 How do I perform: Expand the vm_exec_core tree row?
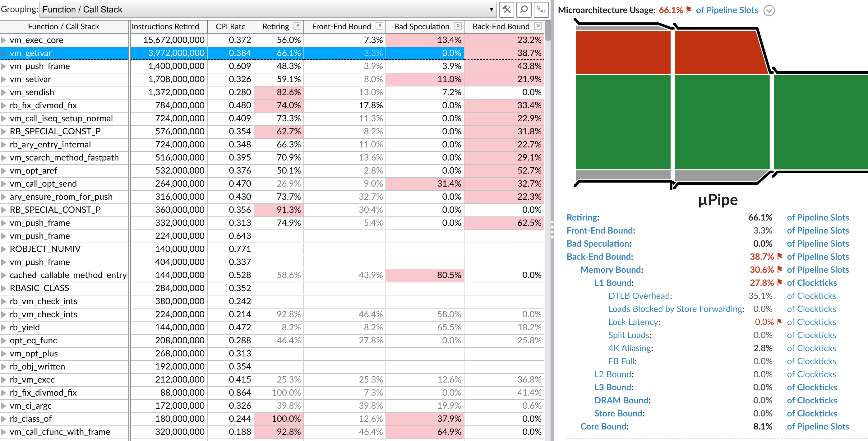point(4,40)
